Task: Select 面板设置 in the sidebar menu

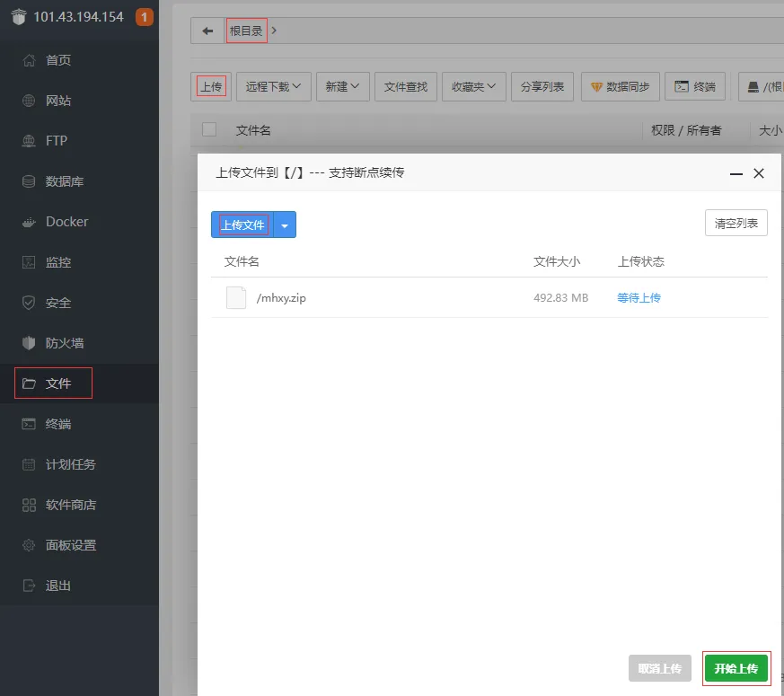Action: point(71,545)
